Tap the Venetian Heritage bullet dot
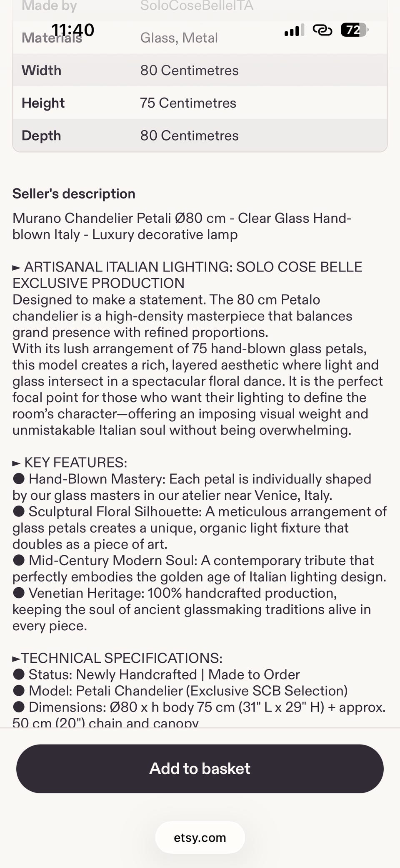This screenshot has width=400, height=868. pyautogui.click(x=19, y=593)
